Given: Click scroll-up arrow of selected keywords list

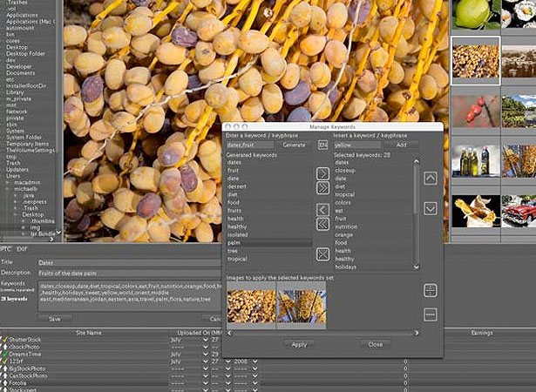Looking at the screenshot, I should point(417,161).
